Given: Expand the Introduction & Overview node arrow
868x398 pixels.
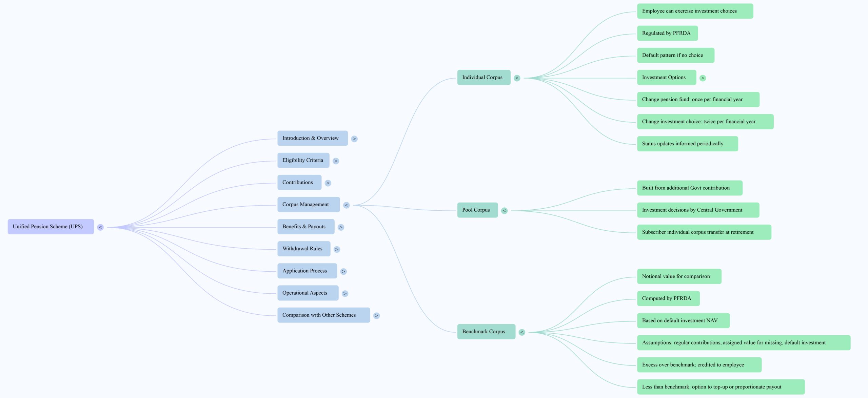Looking at the screenshot, I should tap(354, 139).
